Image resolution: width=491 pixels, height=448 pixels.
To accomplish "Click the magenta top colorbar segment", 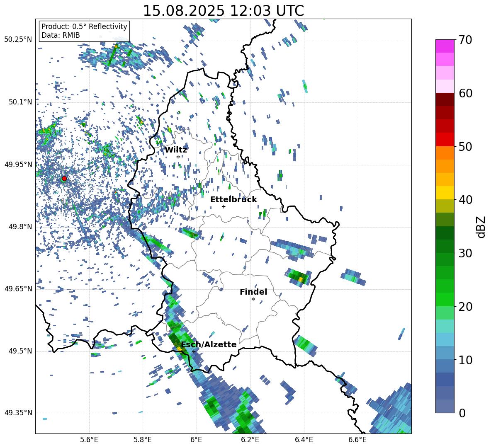I will coord(445,46).
